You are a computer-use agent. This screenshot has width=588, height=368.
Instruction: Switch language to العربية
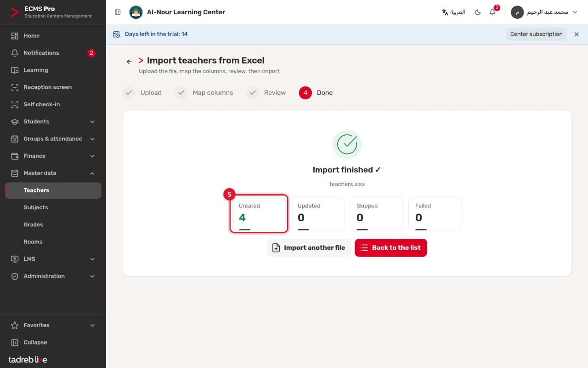453,12
